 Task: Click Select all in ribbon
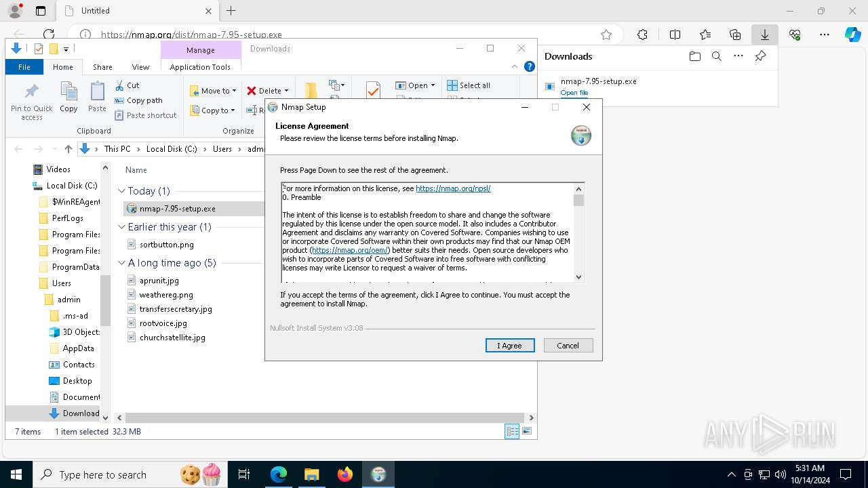pyautogui.click(x=469, y=85)
